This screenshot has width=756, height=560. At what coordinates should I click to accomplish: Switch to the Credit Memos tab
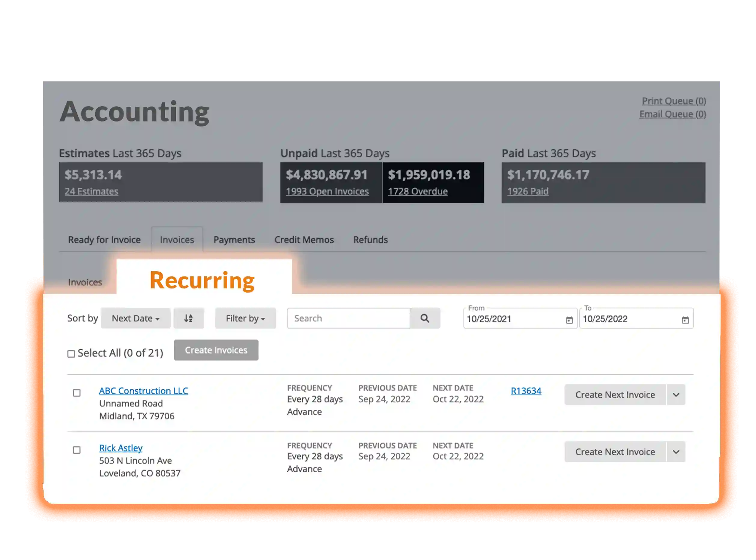tap(304, 240)
